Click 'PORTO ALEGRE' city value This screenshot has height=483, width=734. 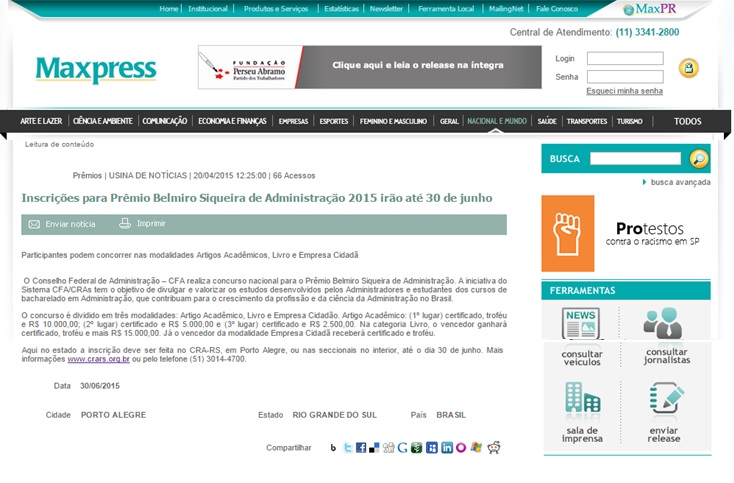pyautogui.click(x=113, y=415)
